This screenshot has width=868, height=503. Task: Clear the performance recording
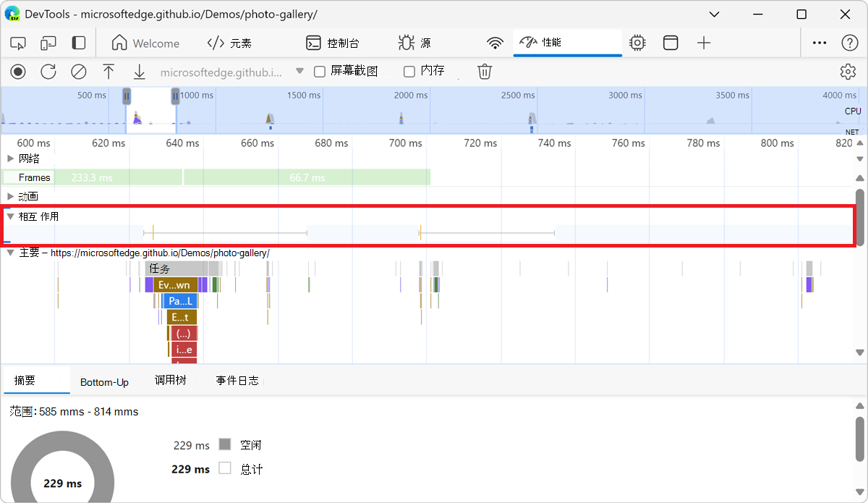click(x=78, y=72)
